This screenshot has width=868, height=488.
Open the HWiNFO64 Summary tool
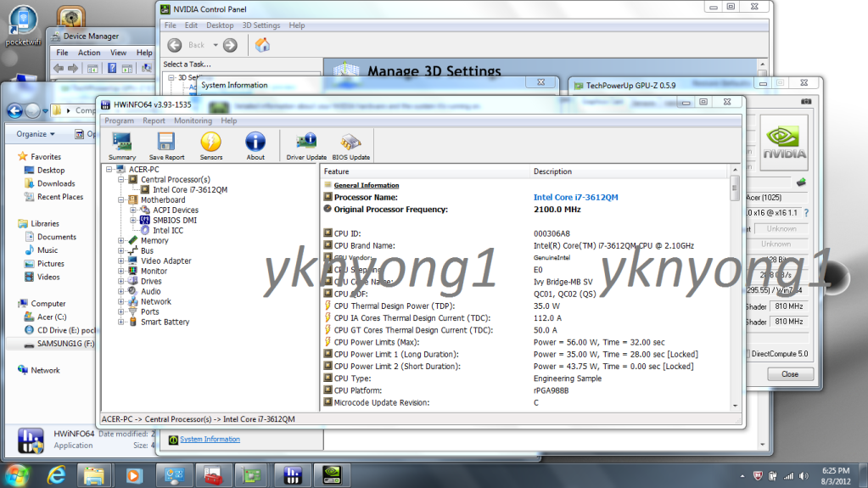click(x=122, y=146)
